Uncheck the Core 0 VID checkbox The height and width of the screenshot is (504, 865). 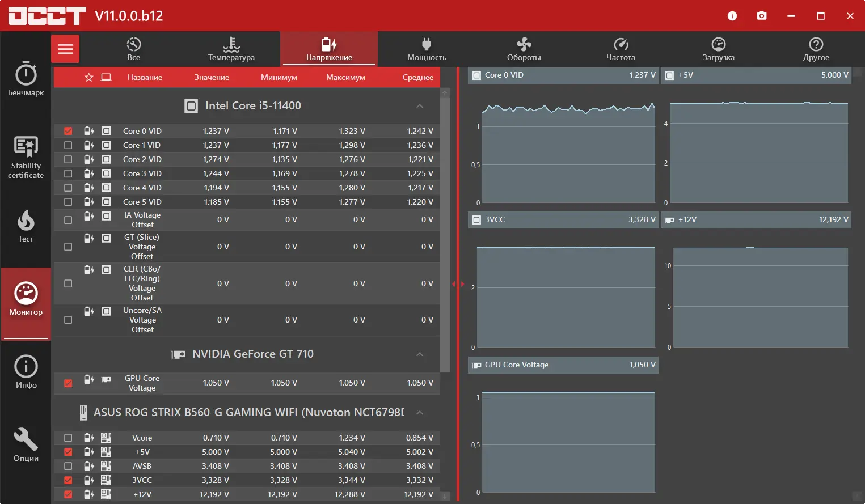point(68,131)
